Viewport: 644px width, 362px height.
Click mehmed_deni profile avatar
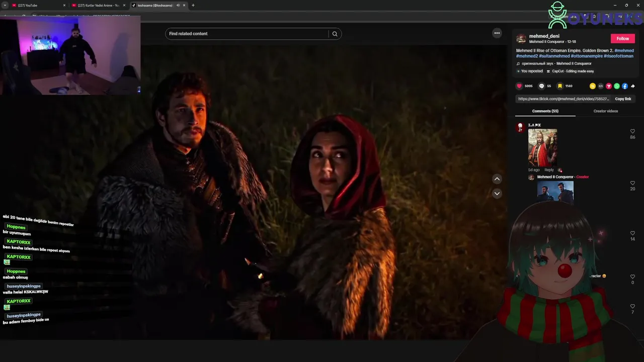coord(521,39)
